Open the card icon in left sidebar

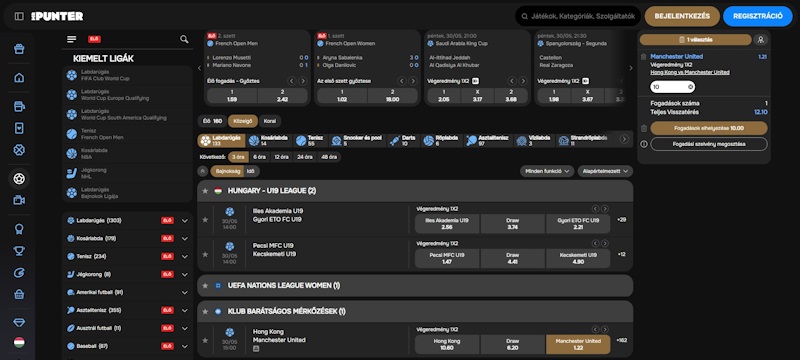tap(19, 128)
